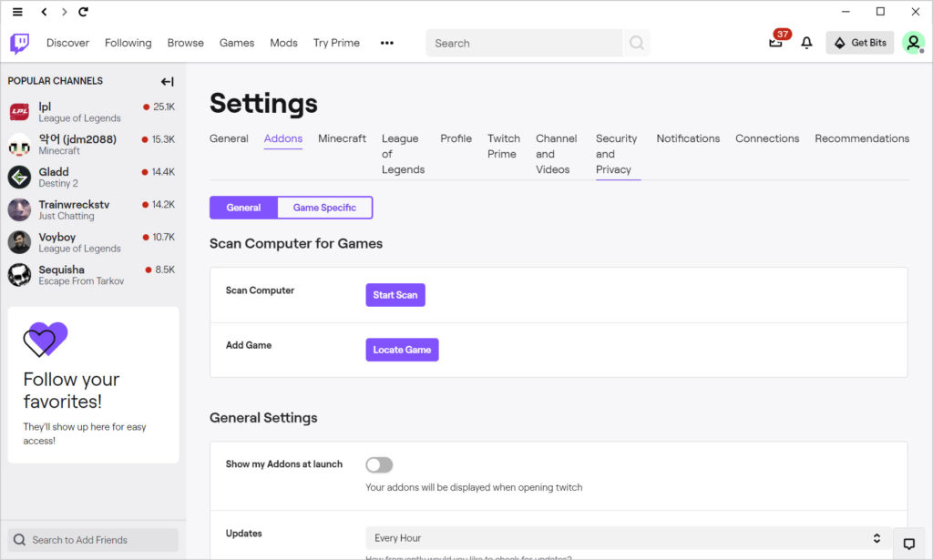Image resolution: width=933 pixels, height=560 pixels.
Task: Open the Mods page
Action: (x=284, y=43)
